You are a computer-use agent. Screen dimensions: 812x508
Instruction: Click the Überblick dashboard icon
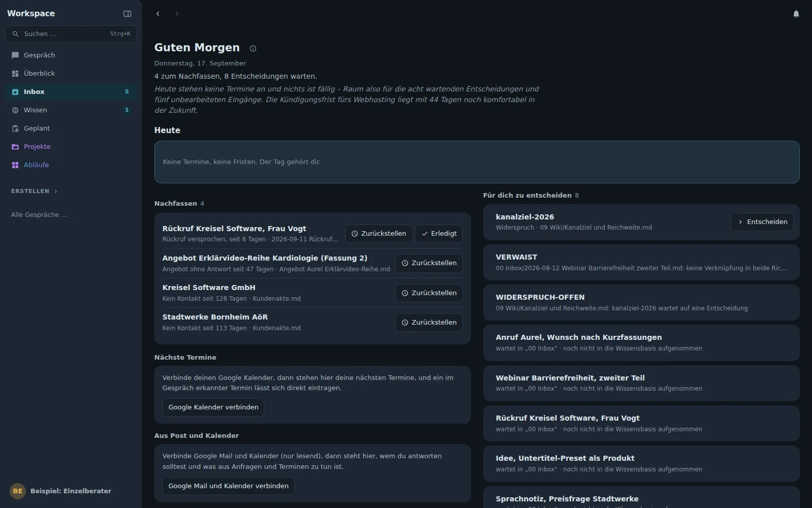[15, 73]
